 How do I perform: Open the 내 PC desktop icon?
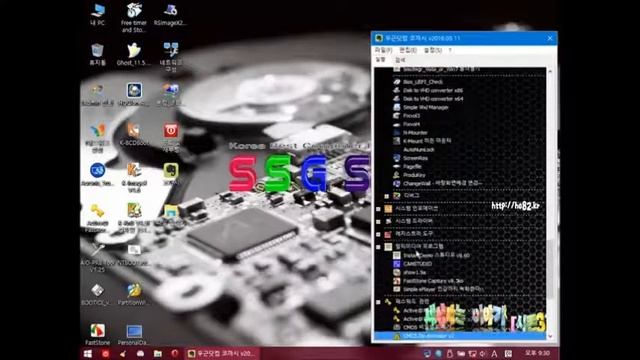(98, 14)
